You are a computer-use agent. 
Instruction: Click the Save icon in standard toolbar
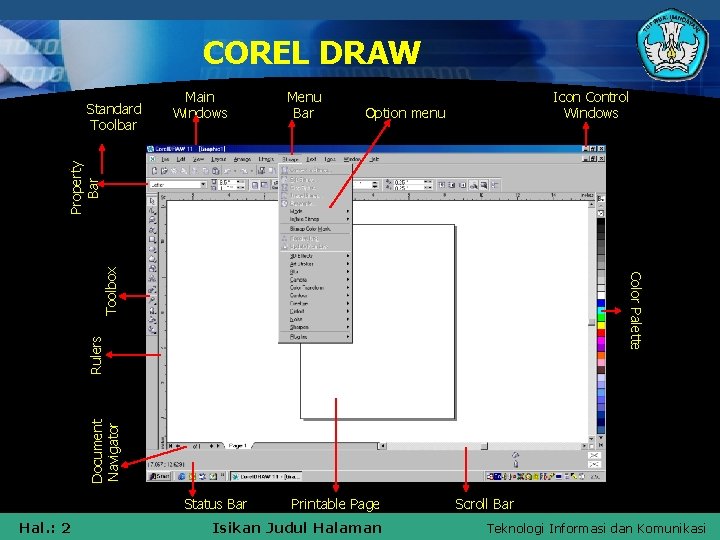(x=174, y=171)
